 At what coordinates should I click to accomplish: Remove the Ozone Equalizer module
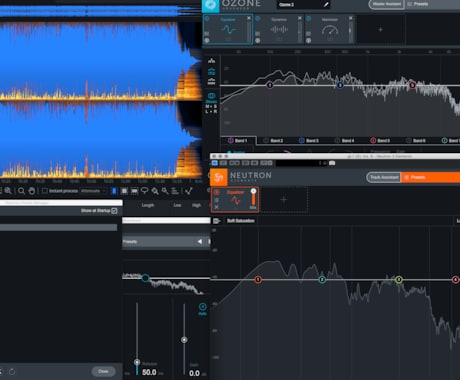(x=249, y=18)
